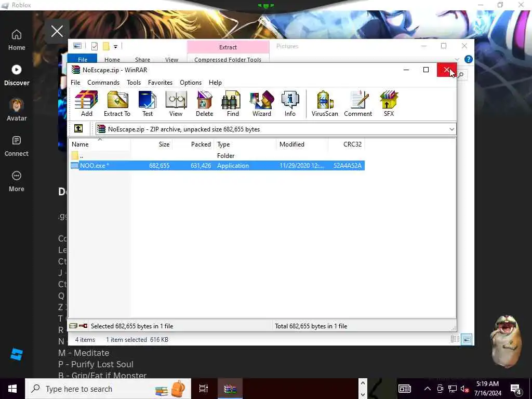
Task: Show hidden system tray icons
Action: pyautogui.click(x=428, y=389)
